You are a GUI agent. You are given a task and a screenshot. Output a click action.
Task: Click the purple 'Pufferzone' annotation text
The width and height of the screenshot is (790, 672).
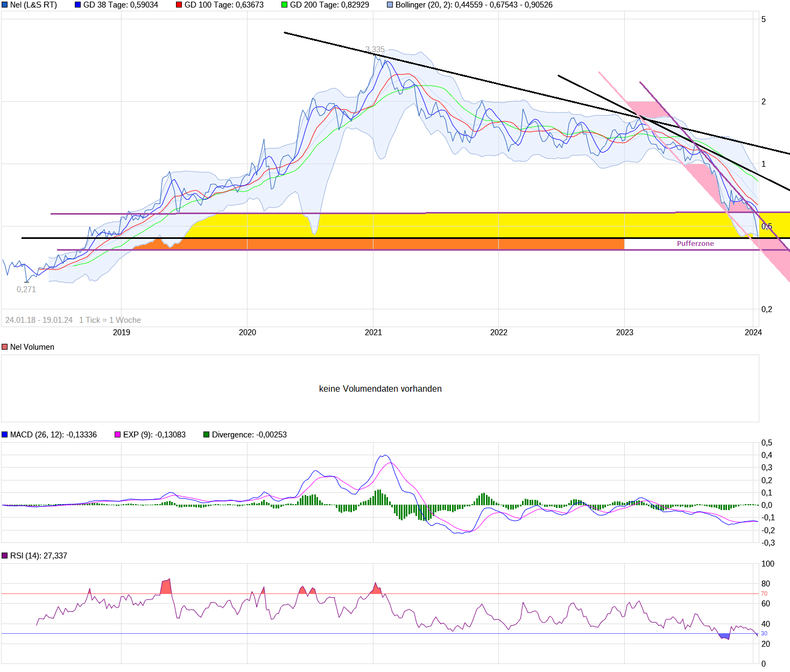(695, 244)
